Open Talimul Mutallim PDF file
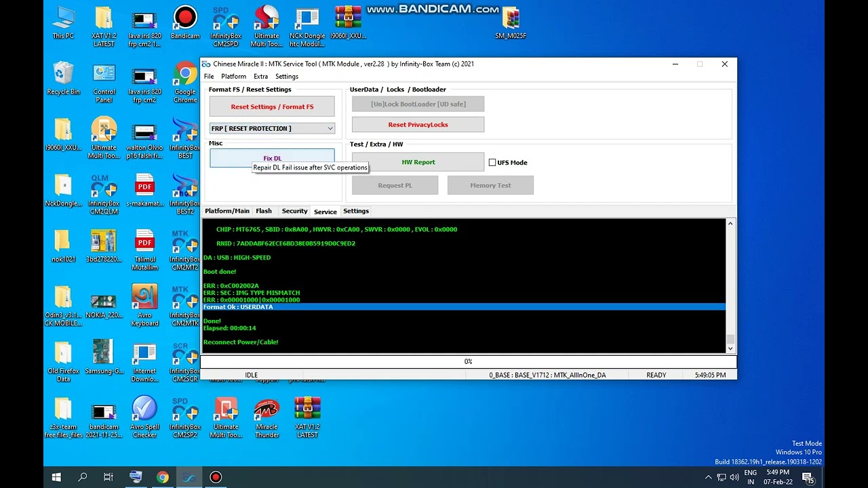Viewport: 868px width, 488px height. [144, 249]
